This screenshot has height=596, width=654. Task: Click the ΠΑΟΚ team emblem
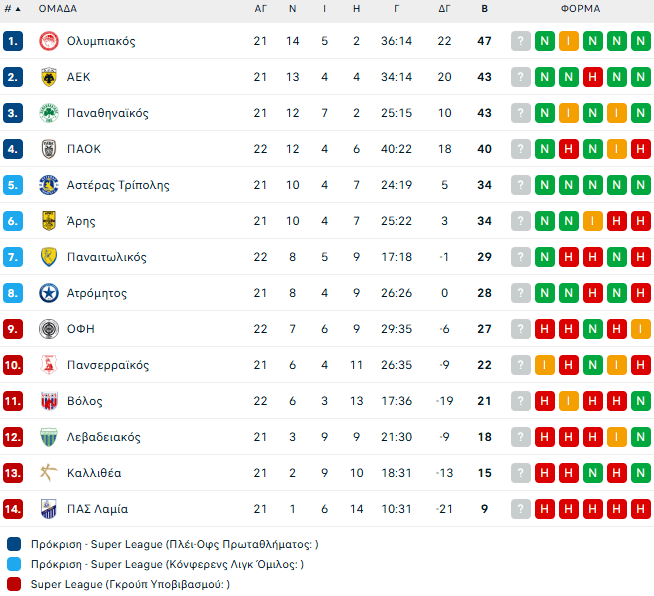48,149
